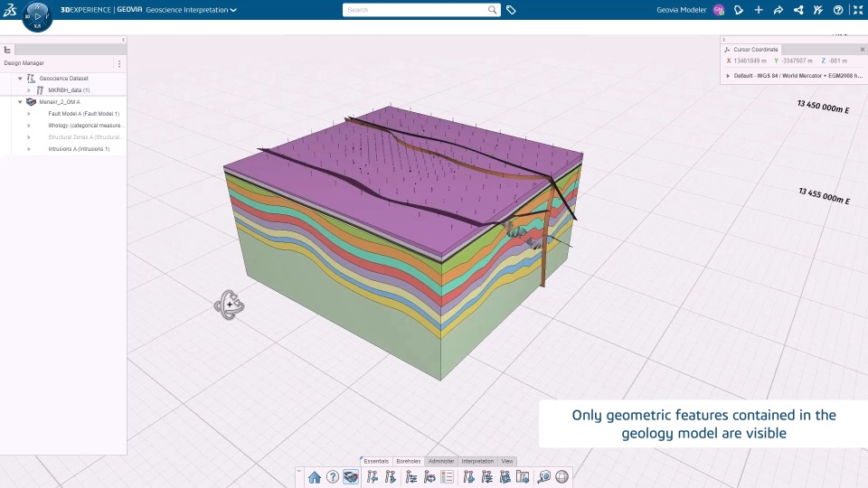This screenshot has height=488, width=868.
Task: Select Menakr_2_GM A geology model
Action: pos(60,102)
